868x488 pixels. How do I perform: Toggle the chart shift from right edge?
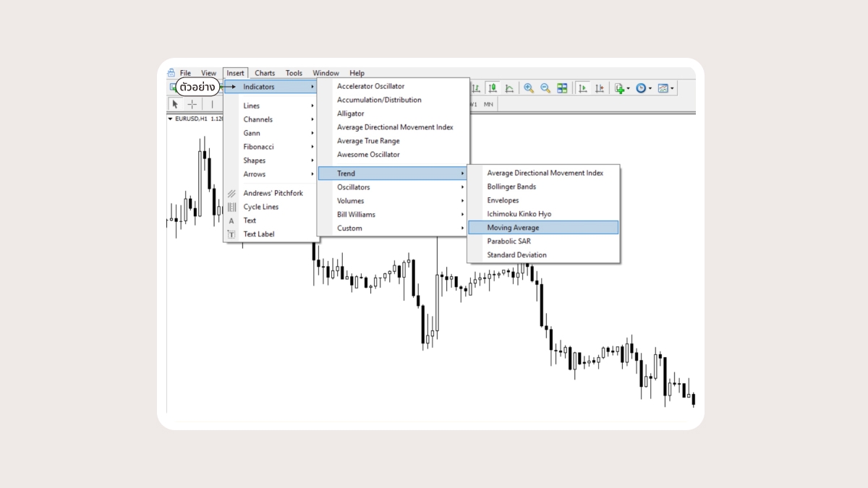600,88
